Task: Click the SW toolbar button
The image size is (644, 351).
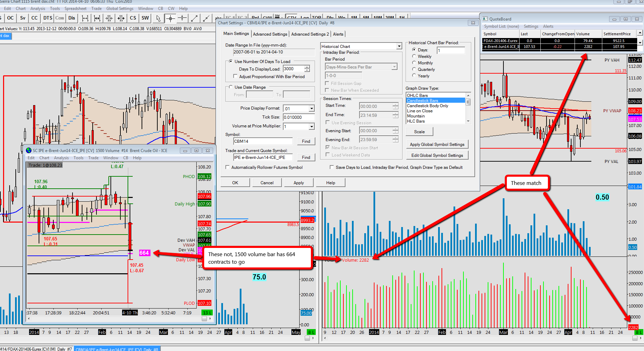Action: click(x=145, y=18)
